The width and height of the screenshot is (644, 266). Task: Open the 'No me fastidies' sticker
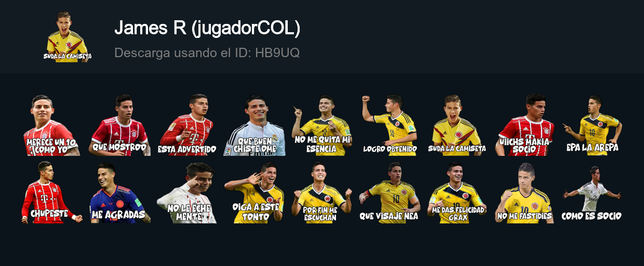tap(525, 193)
